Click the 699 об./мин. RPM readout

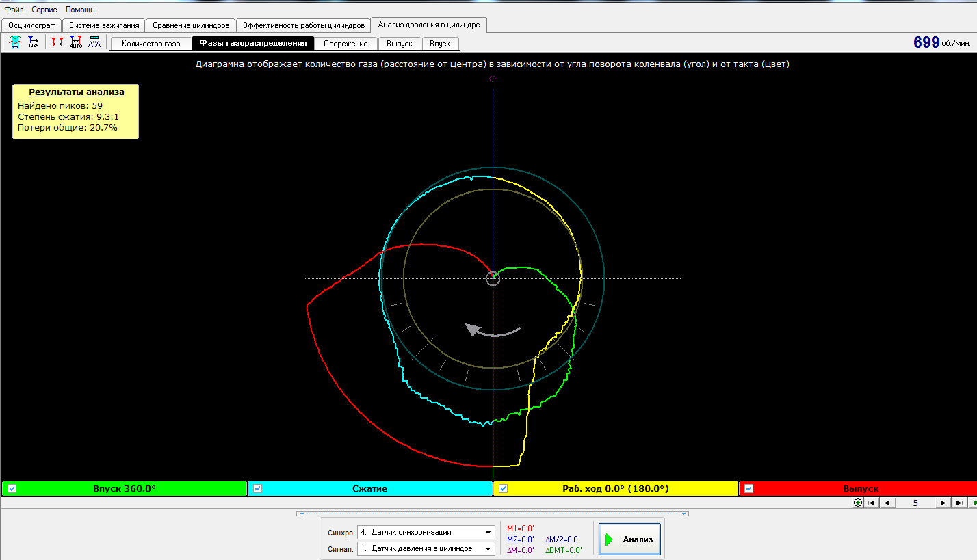(x=942, y=42)
